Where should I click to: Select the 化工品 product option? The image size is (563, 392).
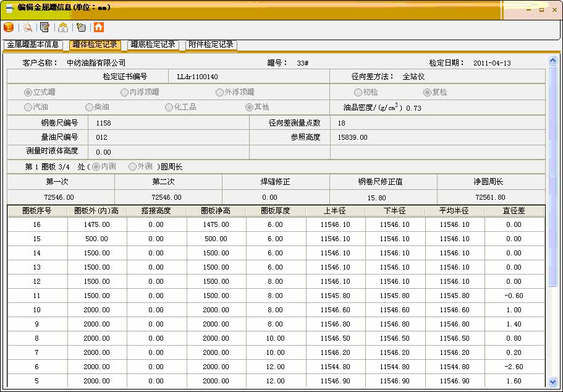click(x=167, y=106)
